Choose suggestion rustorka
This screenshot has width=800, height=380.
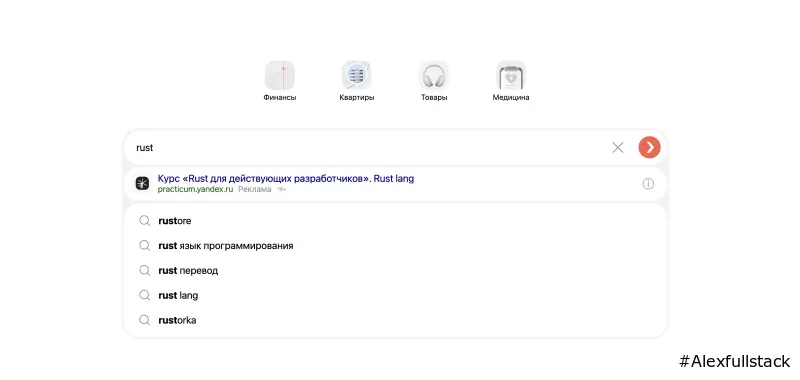pos(395,320)
